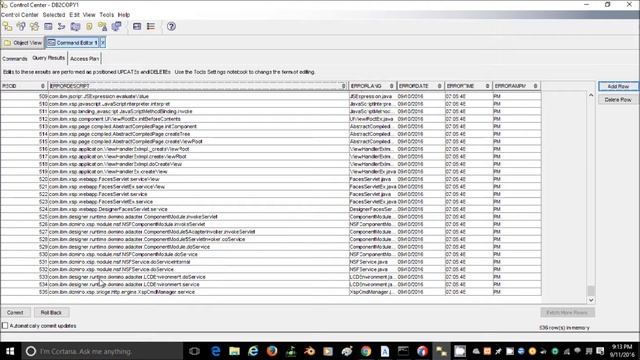
Task: Show the Legend list toolbar icon
Action: click(x=151, y=27)
